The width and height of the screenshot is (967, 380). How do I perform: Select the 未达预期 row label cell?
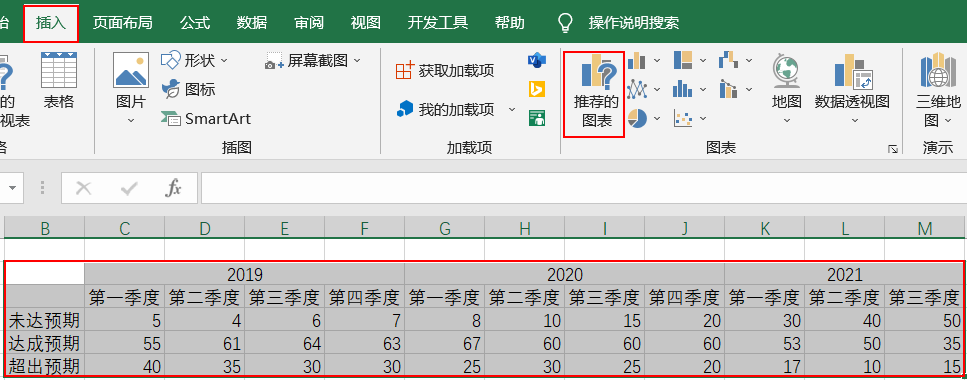click(x=44, y=320)
